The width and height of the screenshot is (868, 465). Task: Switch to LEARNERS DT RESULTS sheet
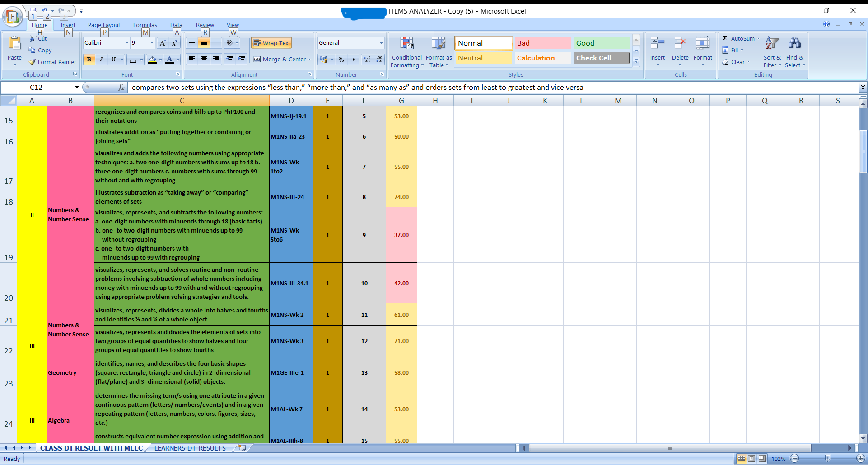[190, 448]
